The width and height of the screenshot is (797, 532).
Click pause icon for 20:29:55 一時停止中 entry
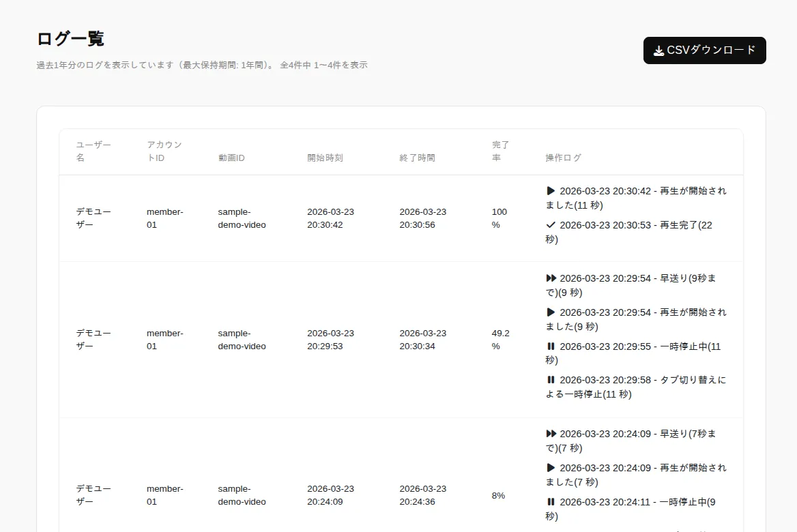coord(551,346)
